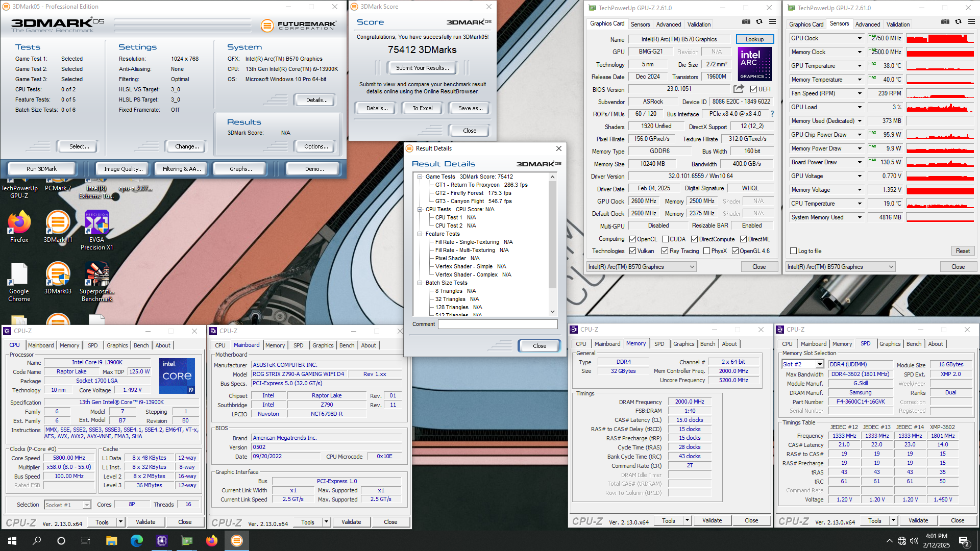Open hamburger menu in GPU-Z Graphics Card window

tap(772, 22)
